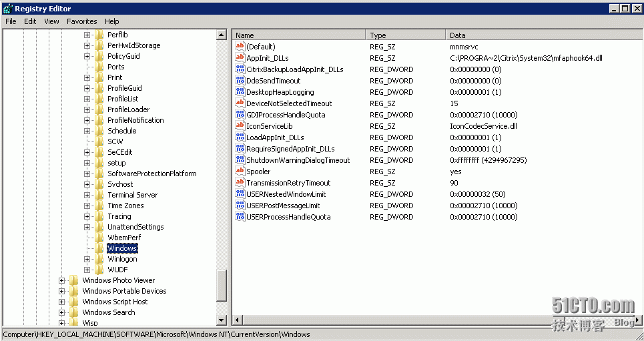
Task: Expand the WUDF key
Action: tap(87, 270)
